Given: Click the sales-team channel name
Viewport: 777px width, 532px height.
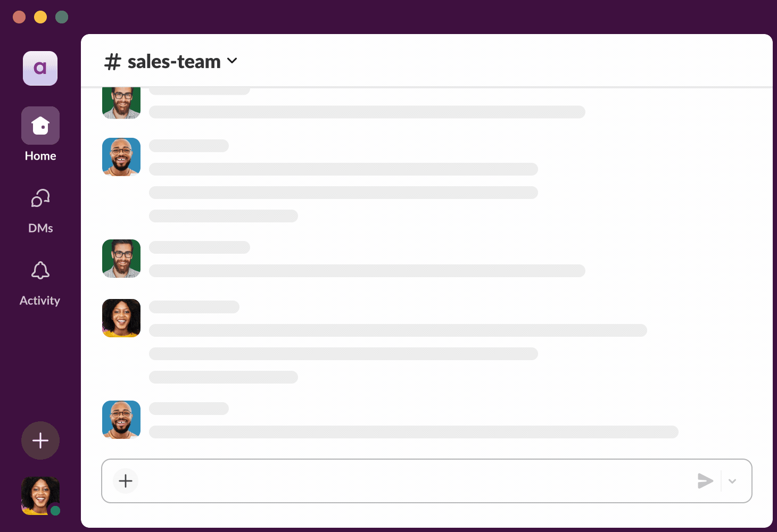Looking at the screenshot, I should tap(174, 62).
